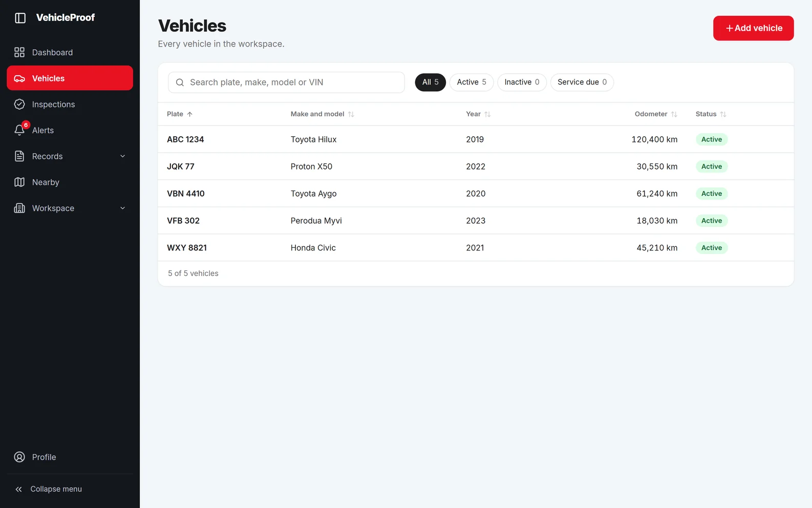Expand the Records submenu chevron
Image resolution: width=812 pixels, height=508 pixels.
[x=123, y=156]
